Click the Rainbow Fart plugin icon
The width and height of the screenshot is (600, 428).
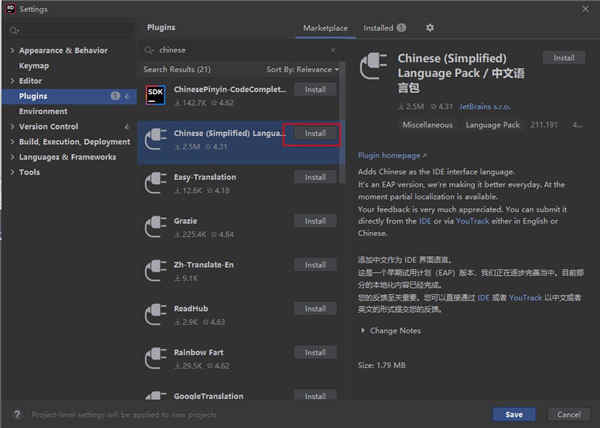point(156,358)
